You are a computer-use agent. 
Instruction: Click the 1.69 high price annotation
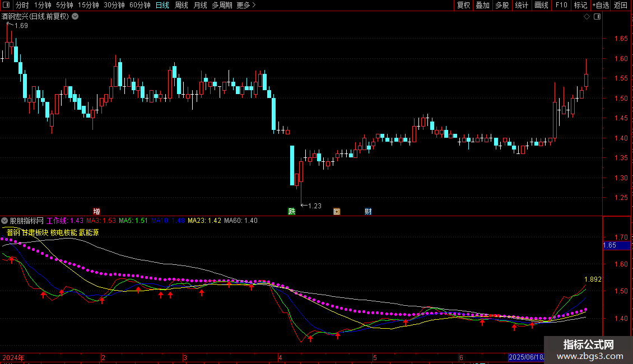pyautogui.click(x=21, y=26)
